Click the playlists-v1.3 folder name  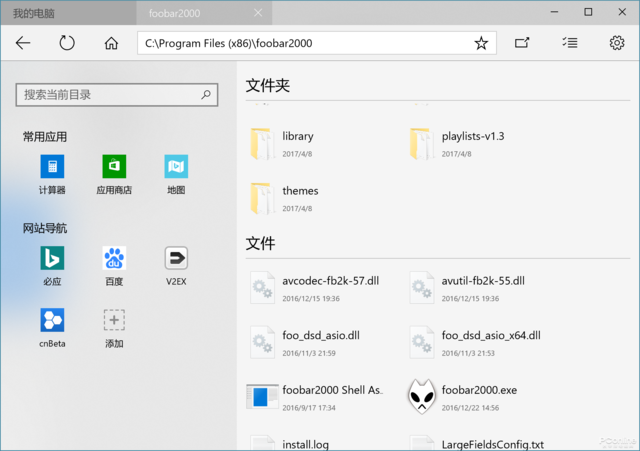coord(473,136)
